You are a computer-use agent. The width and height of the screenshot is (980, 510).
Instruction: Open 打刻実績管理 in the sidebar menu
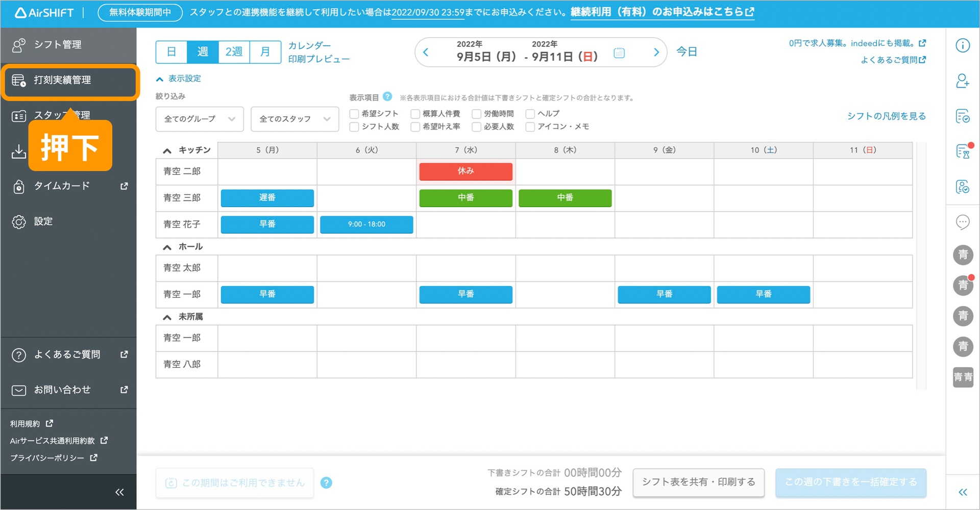click(70, 81)
